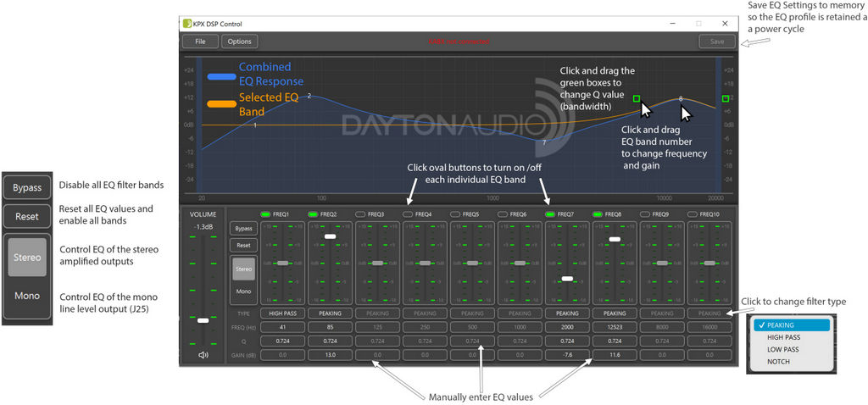Open FREQ9 filter type dropdown
Image resolution: width=868 pixels, height=405 pixels.
[x=663, y=313]
